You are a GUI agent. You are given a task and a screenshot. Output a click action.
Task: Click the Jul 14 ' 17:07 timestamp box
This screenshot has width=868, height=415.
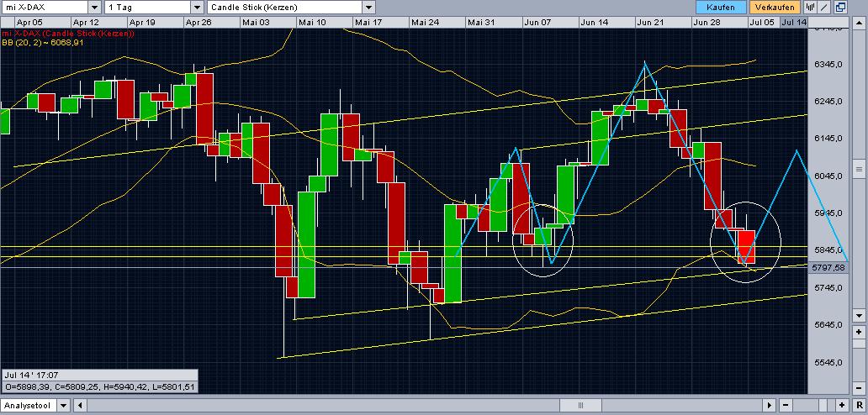tap(99, 376)
